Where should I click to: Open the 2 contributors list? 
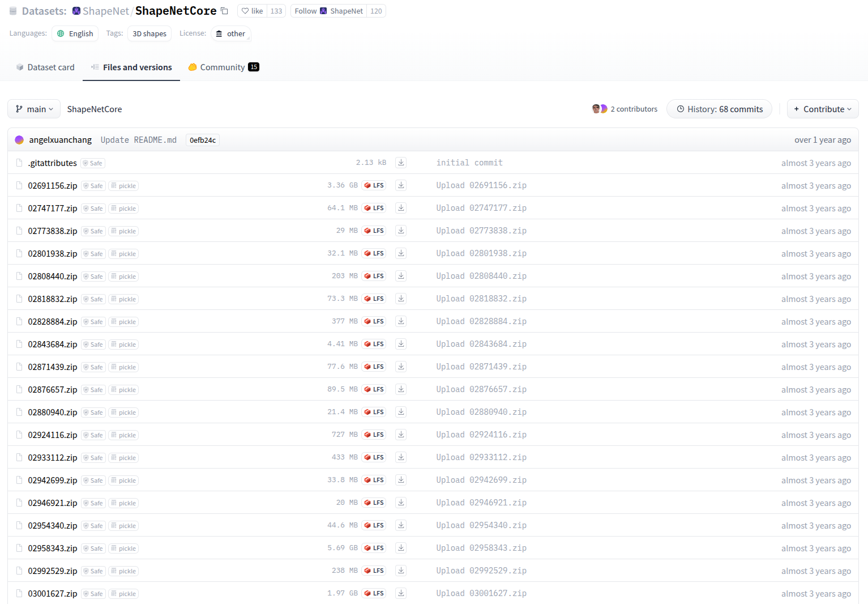point(625,109)
